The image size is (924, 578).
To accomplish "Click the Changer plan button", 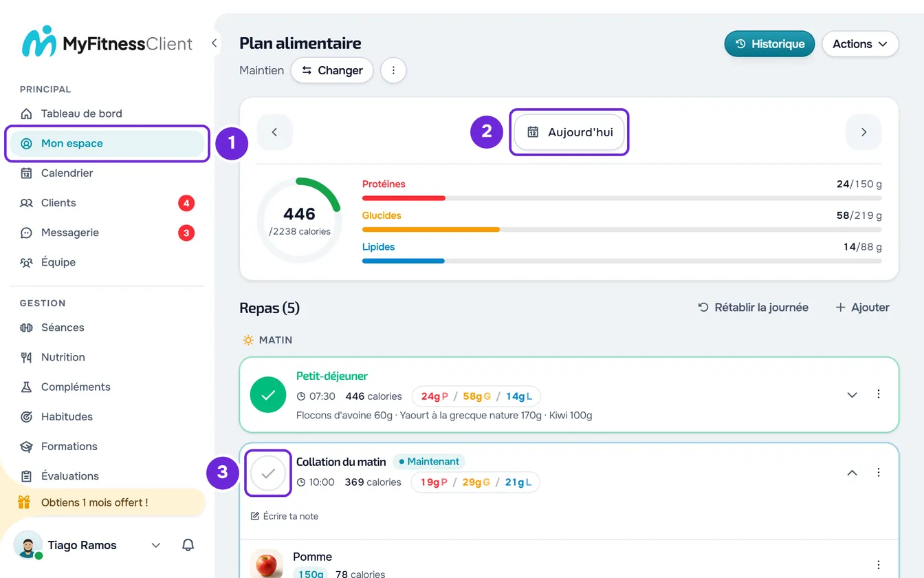I will tap(332, 70).
